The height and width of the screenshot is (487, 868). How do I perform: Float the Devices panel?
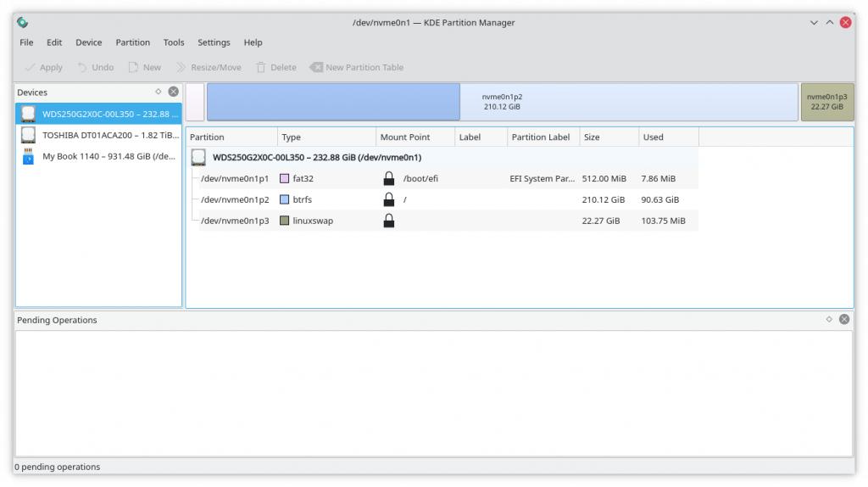click(x=159, y=92)
